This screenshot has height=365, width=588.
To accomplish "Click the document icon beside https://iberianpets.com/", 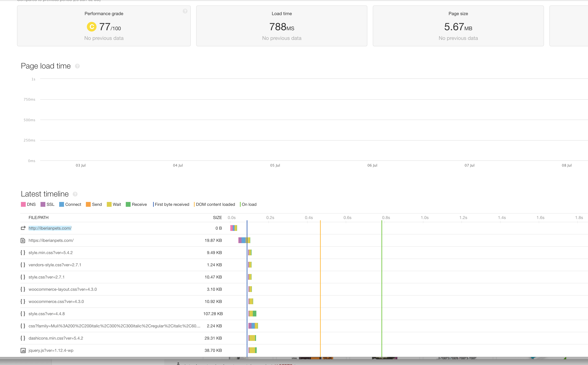I will pos(23,240).
